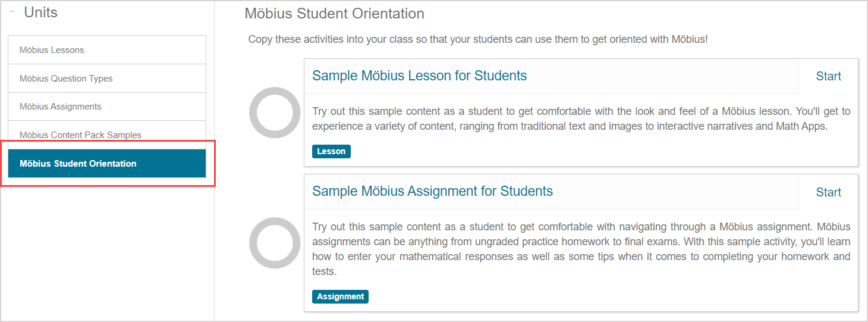The height and width of the screenshot is (322, 868).
Task: Open the Möbius Lessons unit
Action: [52, 50]
